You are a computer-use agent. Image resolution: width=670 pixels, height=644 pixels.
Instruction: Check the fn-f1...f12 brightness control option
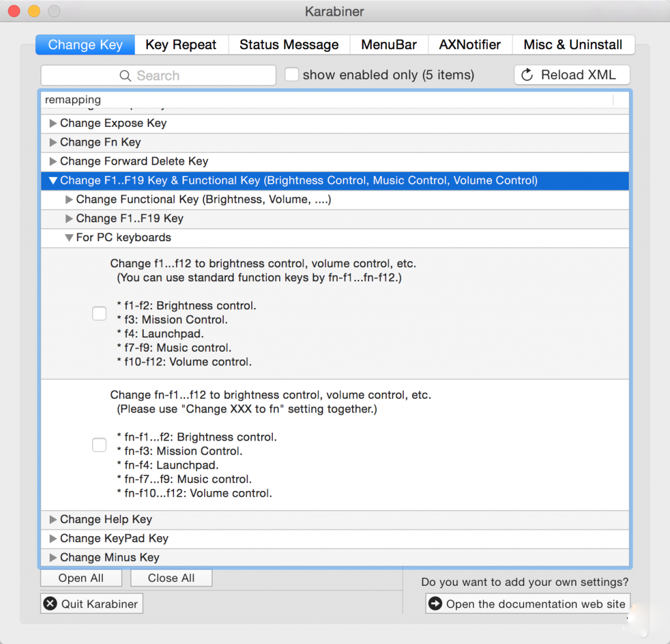(99, 445)
